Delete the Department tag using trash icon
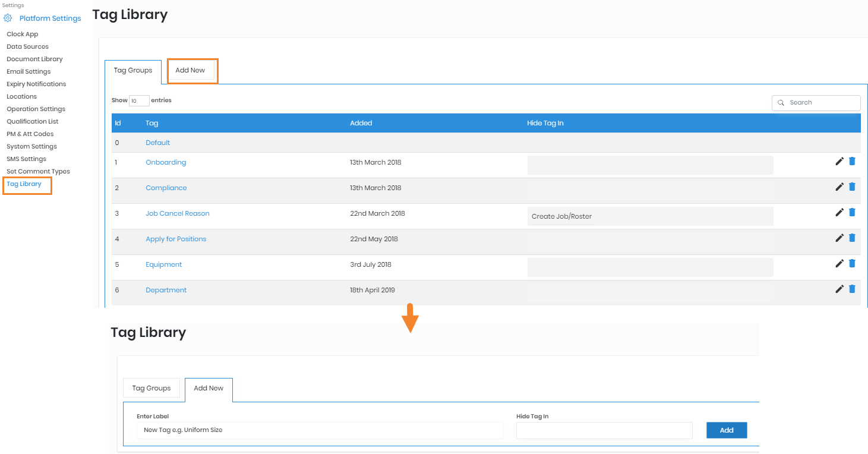Image resolution: width=868 pixels, height=454 pixels. click(x=852, y=289)
